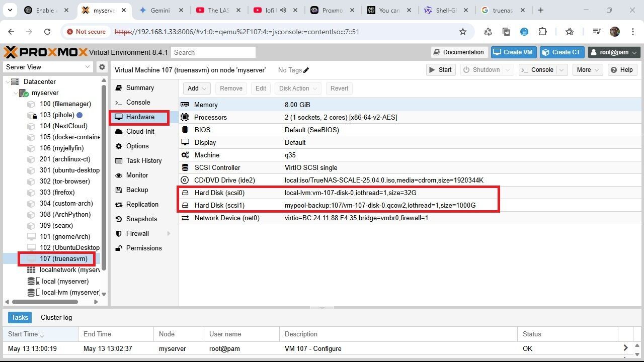Switch to the Cluster log tab
Viewport: 644px width, 362px height.
[56, 317]
